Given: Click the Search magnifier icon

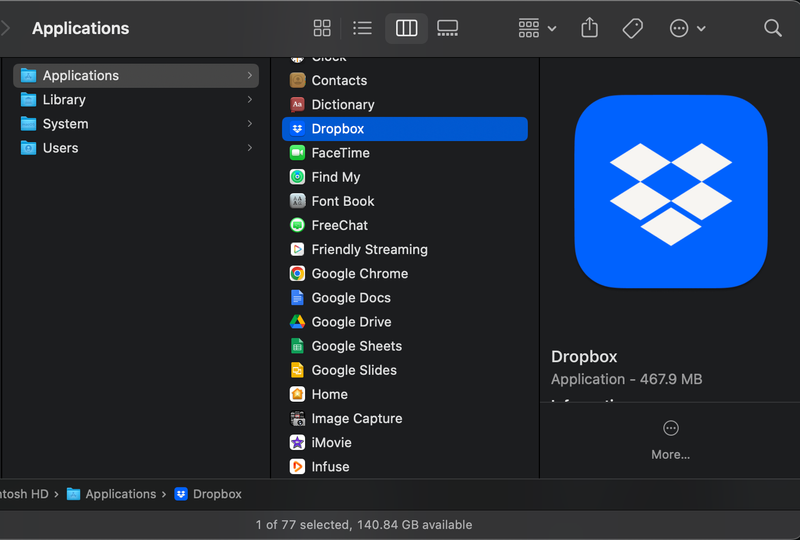Looking at the screenshot, I should pyautogui.click(x=773, y=29).
